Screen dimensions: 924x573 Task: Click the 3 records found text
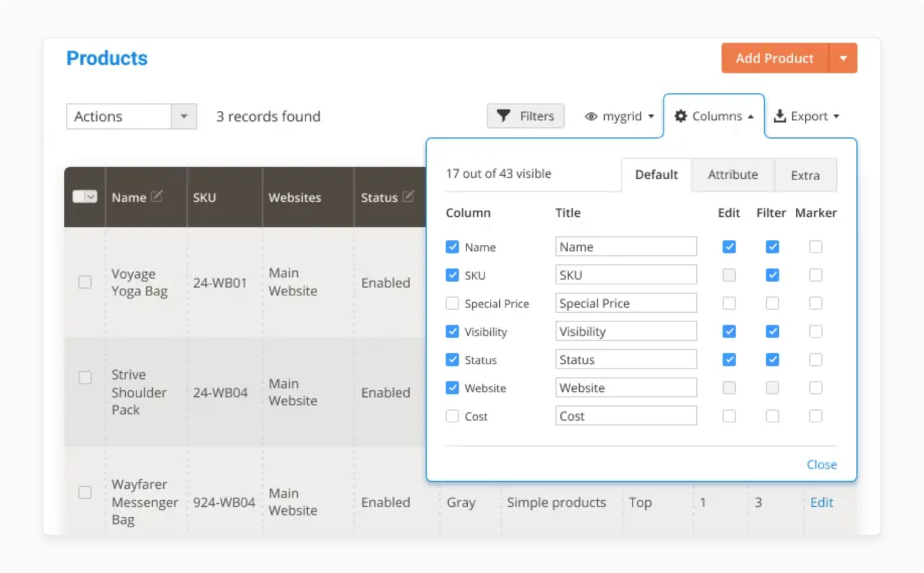coord(268,116)
